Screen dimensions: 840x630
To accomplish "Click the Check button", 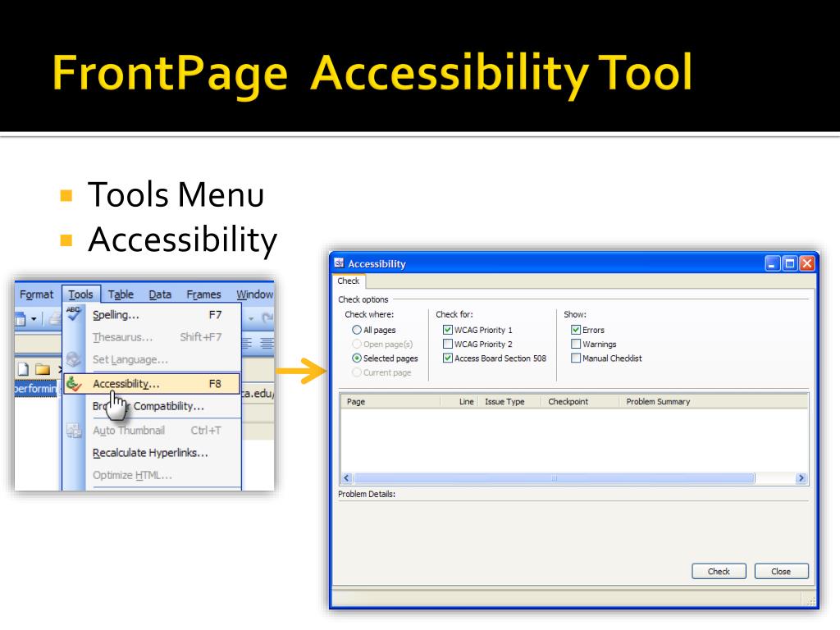I will point(719,571).
